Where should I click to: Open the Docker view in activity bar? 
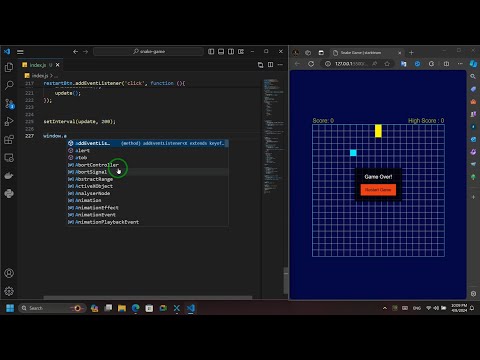(9, 175)
